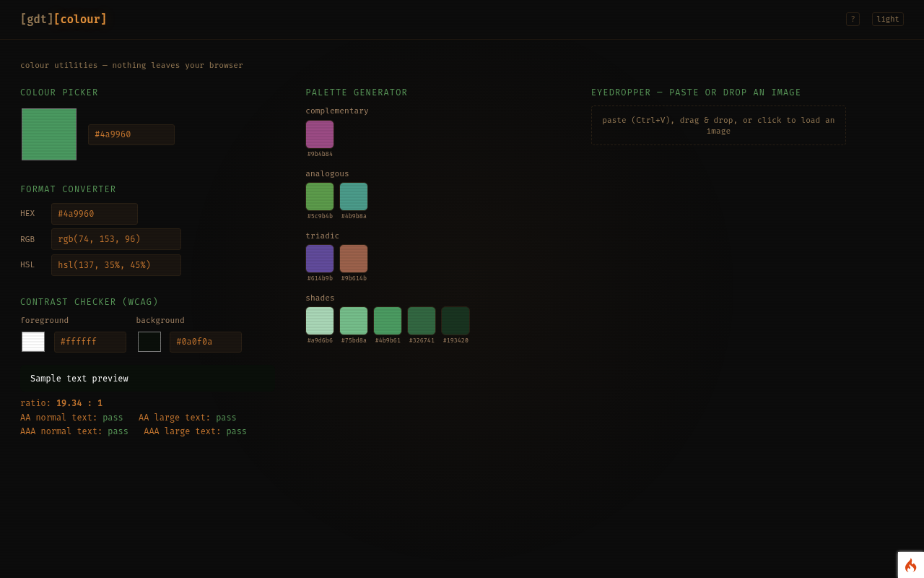Focus the RGB converter input field
924x578 pixels.
pyautogui.click(x=116, y=239)
